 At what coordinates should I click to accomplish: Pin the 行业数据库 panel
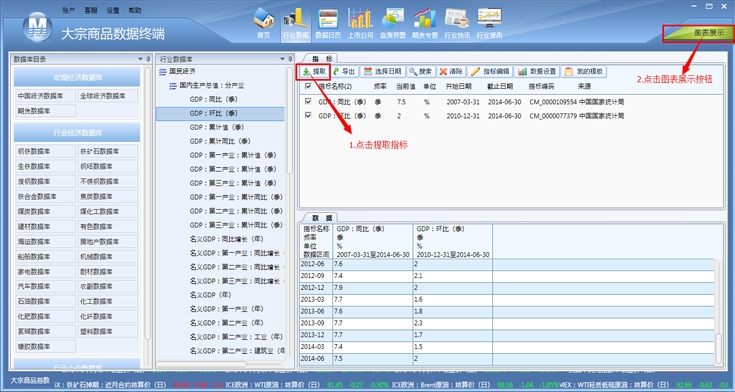(x=290, y=59)
